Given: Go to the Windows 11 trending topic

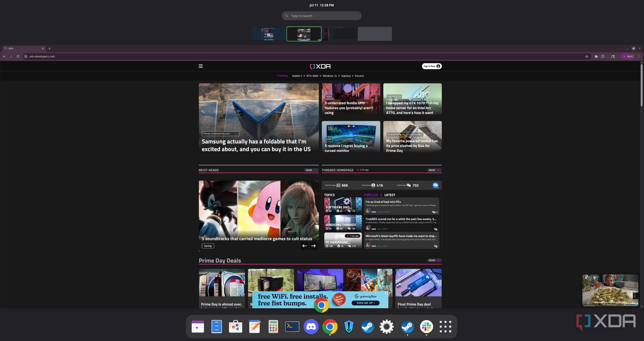Looking at the screenshot, I should [x=330, y=76].
